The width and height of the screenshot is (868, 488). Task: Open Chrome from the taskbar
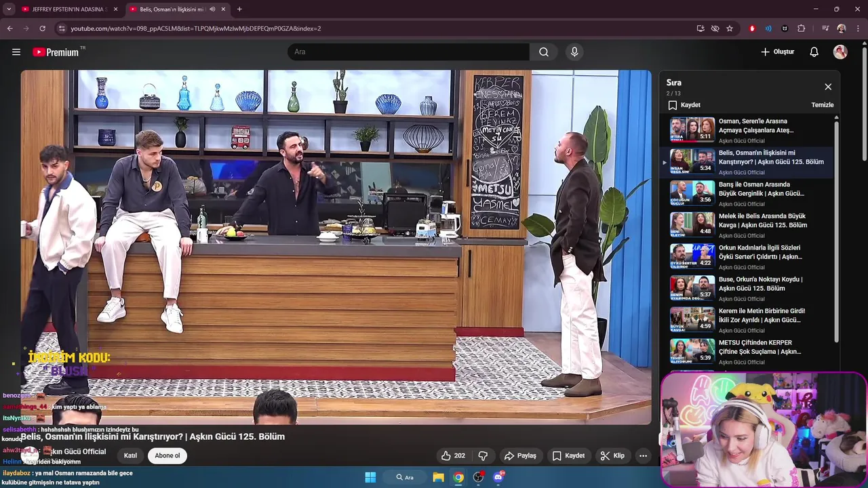click(x=458, y=477)
